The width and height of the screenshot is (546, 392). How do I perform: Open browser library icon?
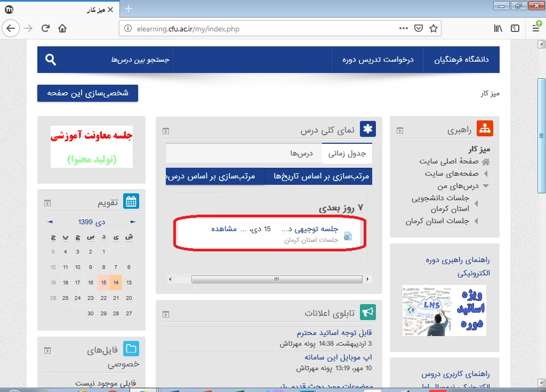point(498,28)
